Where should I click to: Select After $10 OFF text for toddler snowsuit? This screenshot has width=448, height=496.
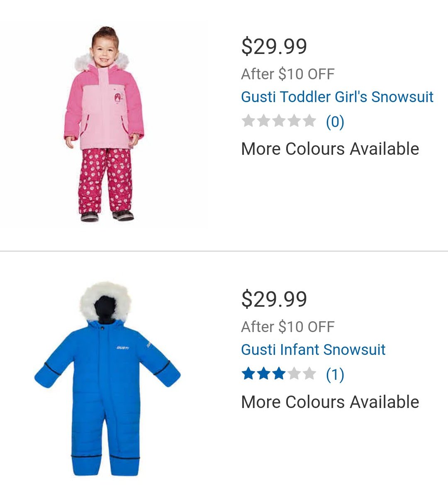(x=288, y=74)
